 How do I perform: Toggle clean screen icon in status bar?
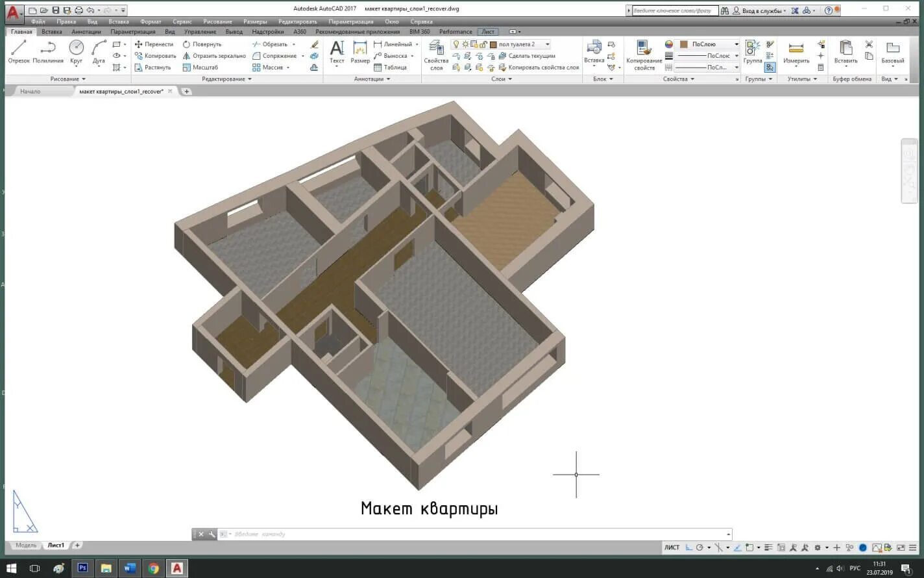tap(901, 547)
